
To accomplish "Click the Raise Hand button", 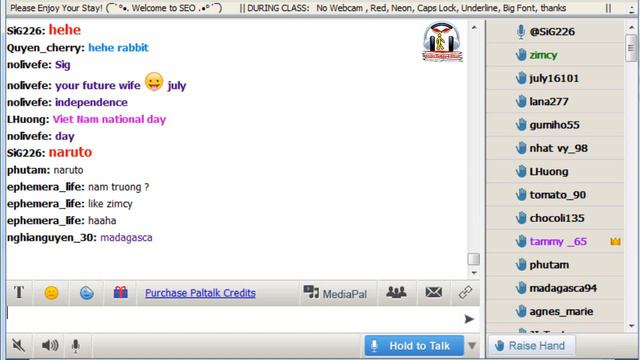I will 531,346.
